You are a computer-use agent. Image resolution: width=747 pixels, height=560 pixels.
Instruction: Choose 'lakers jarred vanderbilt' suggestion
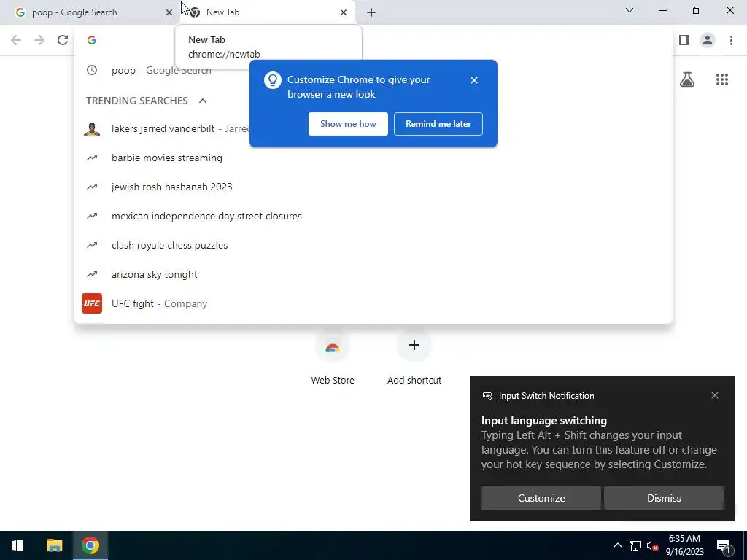click(373, 128)
